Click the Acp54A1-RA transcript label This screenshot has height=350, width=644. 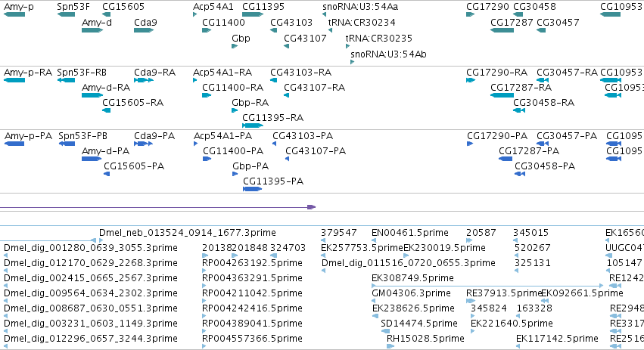click(x=222, y=73)
